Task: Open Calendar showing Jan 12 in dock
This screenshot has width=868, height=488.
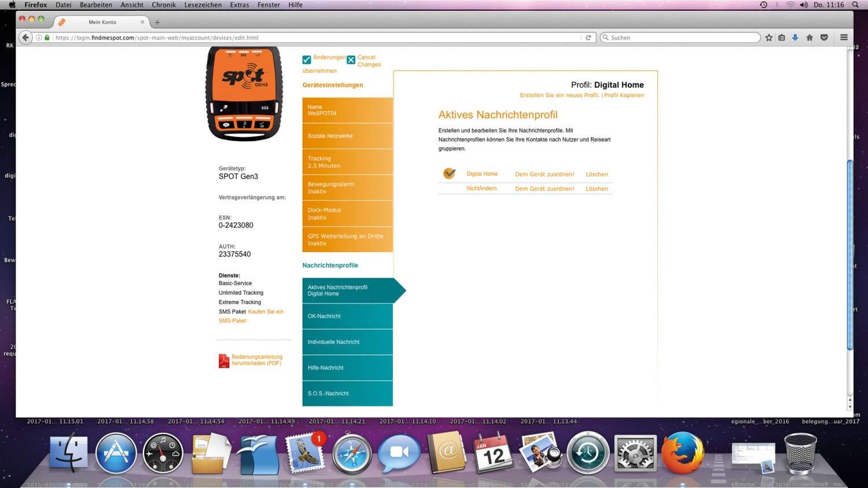Action: [494, 453]
